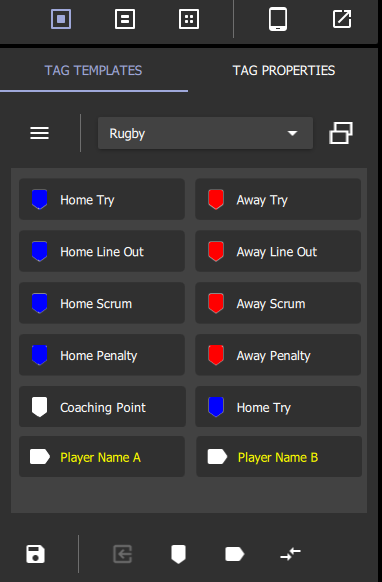Click the overlapping windows icon beside Rugby
Viewport: 382px width, 582px height.
pyautogui.click(x=341, y=133)
